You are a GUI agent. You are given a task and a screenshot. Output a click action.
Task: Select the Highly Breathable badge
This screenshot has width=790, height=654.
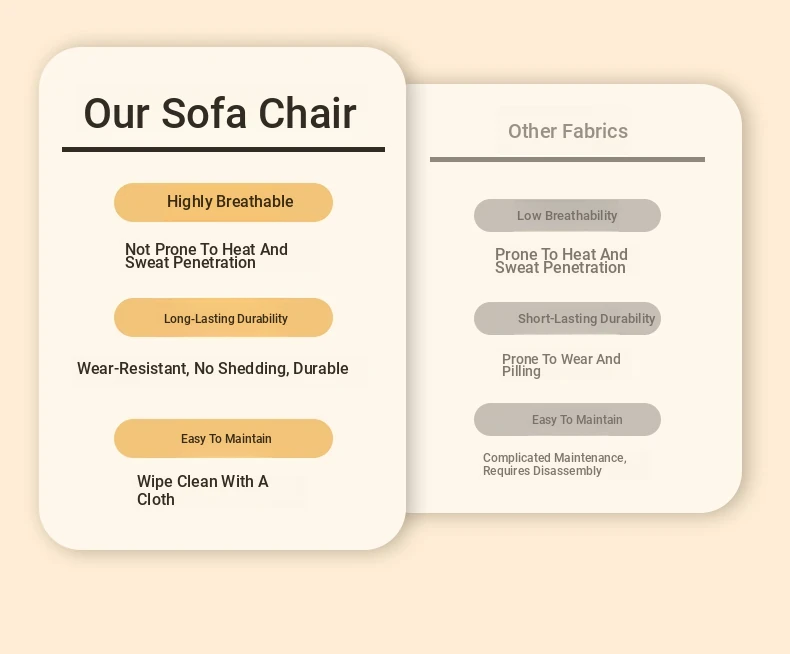click(x=223, y=202)
